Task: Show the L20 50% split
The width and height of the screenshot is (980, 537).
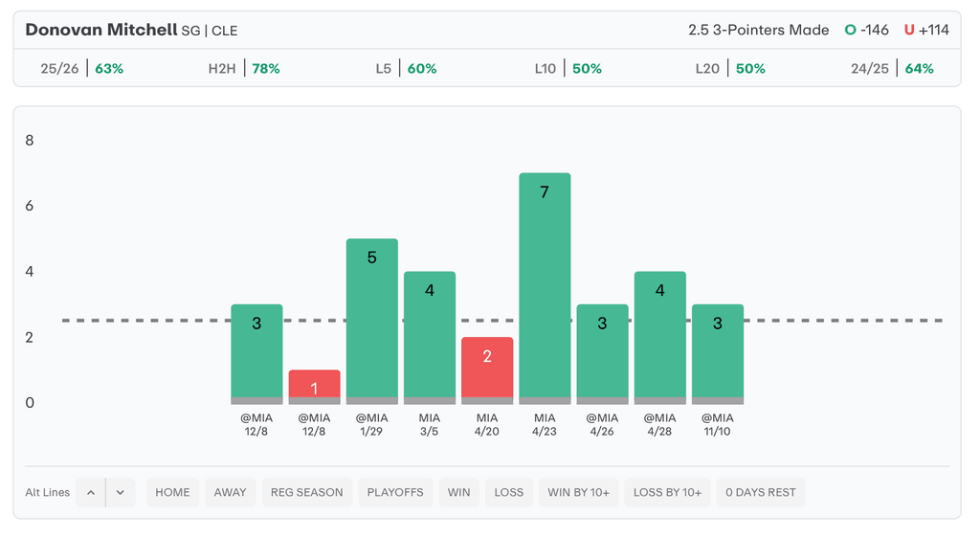Action: click(x=730, y=69)
